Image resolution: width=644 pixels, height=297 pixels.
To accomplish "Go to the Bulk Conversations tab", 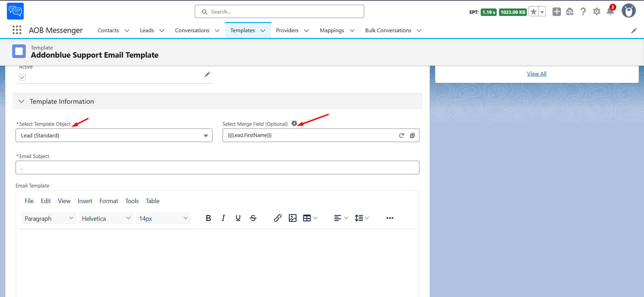I will (x=388, y=31).
